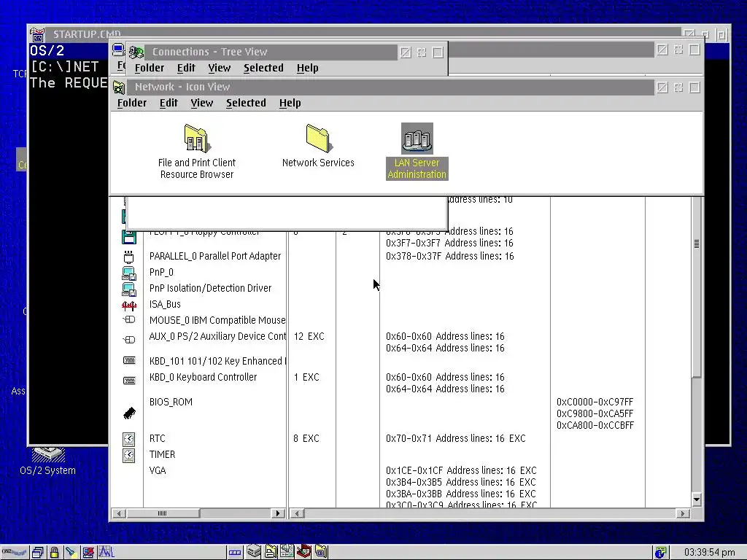This screenshot has height=560, width=747.
Task: Open View menu in Connections window
Action: 220,68
